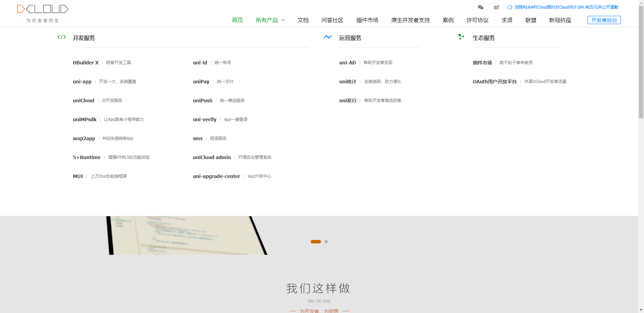The image size is (644, 313).
Task: Switch to second carousel slide dot
Action: coord(326,242)
